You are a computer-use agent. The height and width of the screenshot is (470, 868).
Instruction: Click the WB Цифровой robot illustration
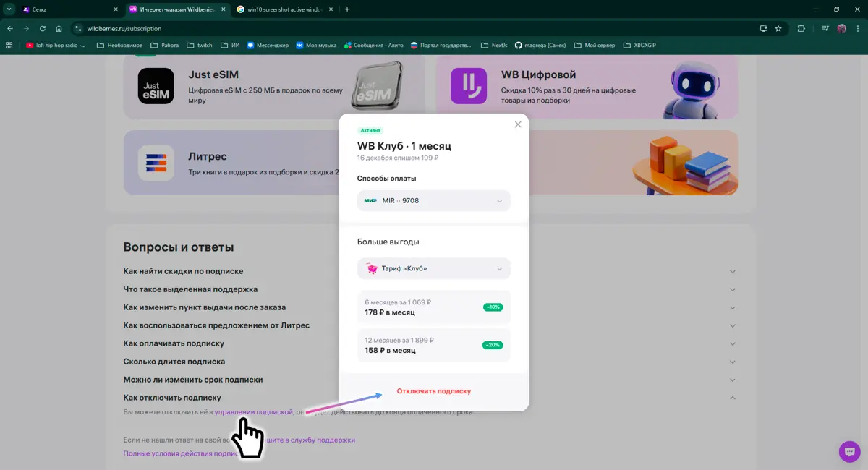[x=693, y=89]
